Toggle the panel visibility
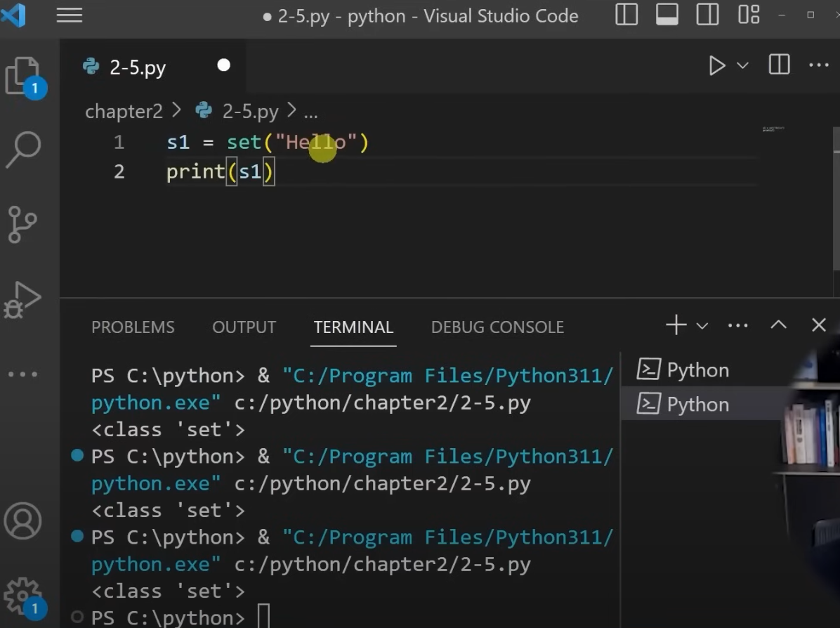The height and width of the screenshot is (628, 840). (x=666, y=15)
